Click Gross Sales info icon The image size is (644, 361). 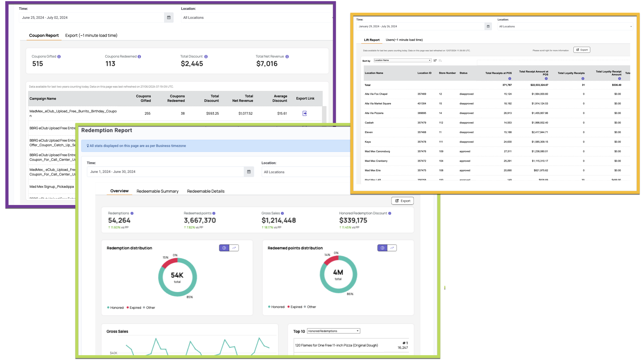(282, 213)
